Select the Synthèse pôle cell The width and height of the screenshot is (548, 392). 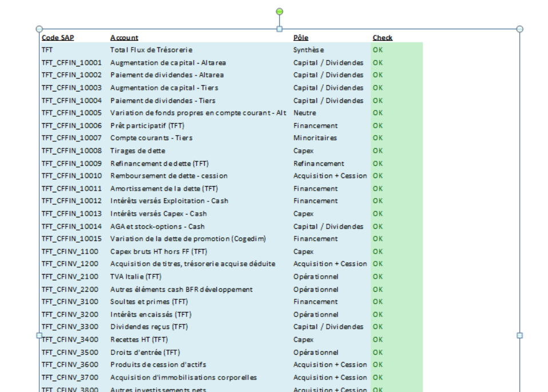click(308, 50)
